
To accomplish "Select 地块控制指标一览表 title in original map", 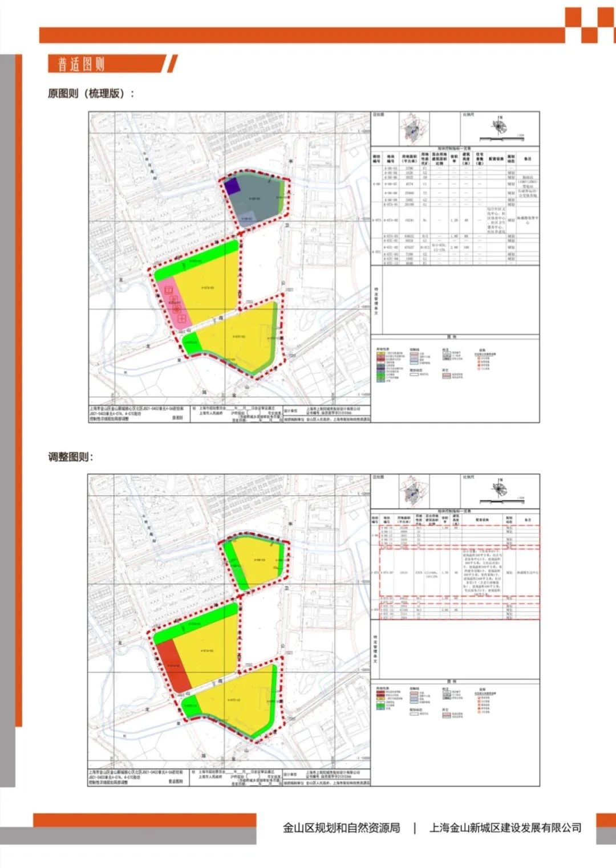I will pos(455,149).
